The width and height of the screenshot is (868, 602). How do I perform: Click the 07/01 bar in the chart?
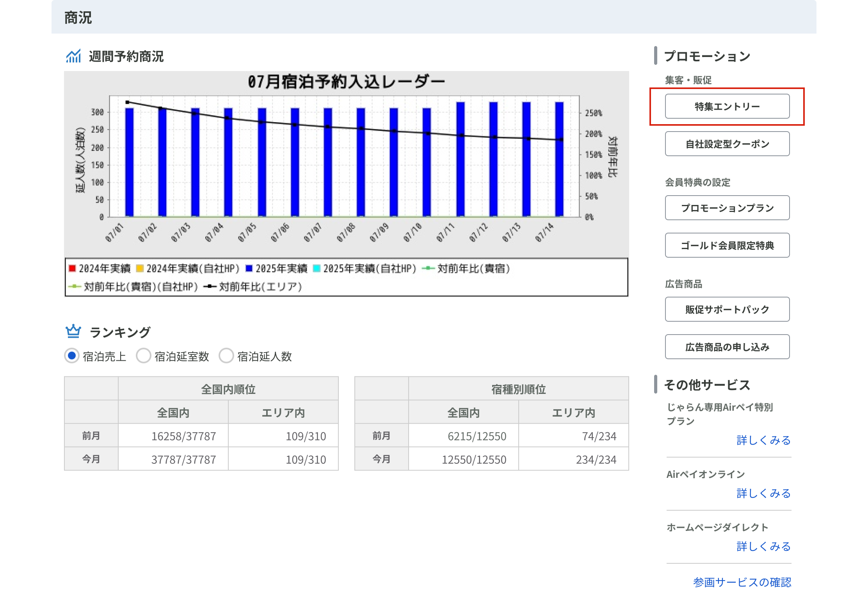click(x=129, y=162)
